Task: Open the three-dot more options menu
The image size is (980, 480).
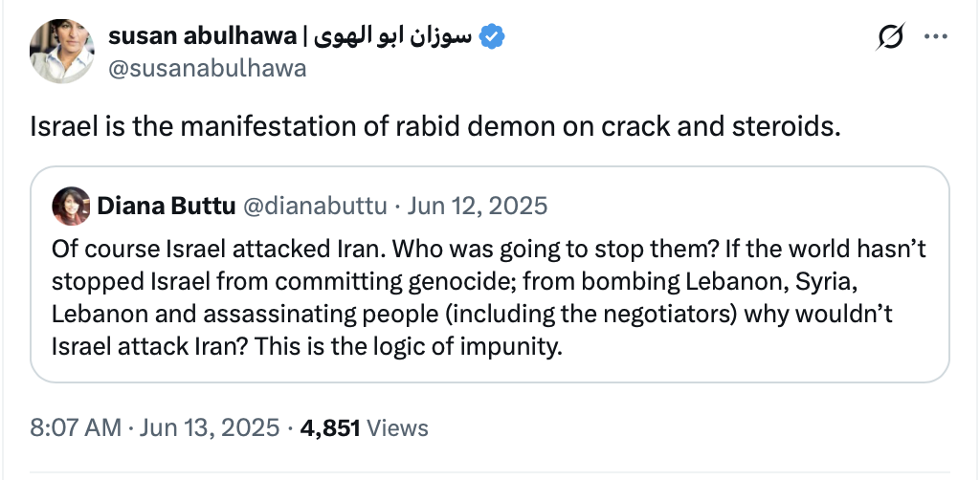Action: click(934, 37)
